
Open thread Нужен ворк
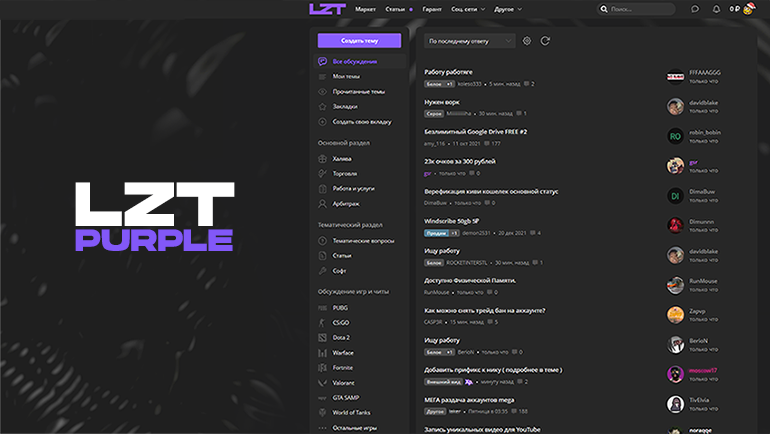pos(441,102)
